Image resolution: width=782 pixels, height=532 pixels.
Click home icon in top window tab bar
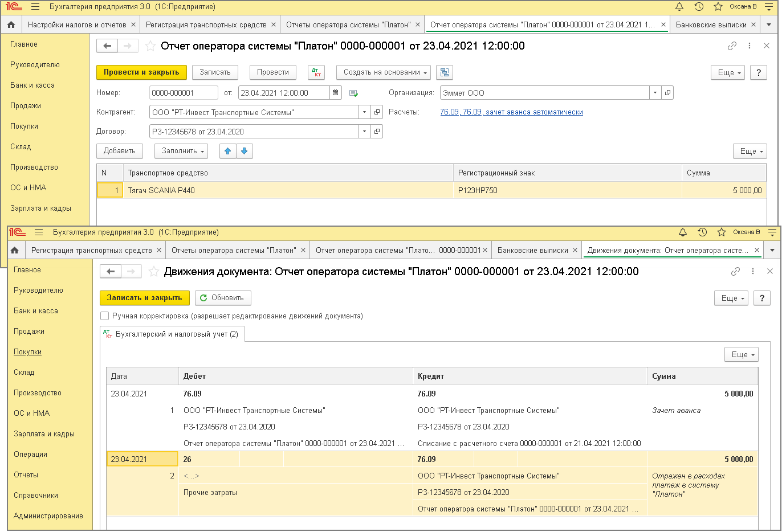click(11, 24)
